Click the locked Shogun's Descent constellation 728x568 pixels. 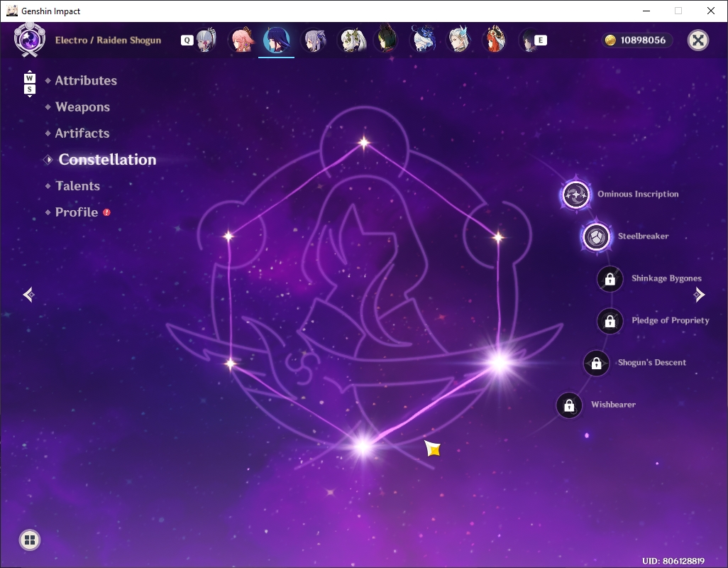(x=596, y=363)
